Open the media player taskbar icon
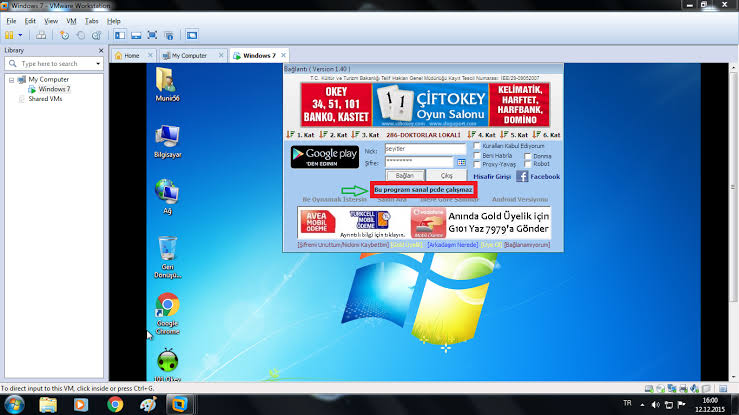Viewport: 739px width, 415px height. tap(81, 405)
